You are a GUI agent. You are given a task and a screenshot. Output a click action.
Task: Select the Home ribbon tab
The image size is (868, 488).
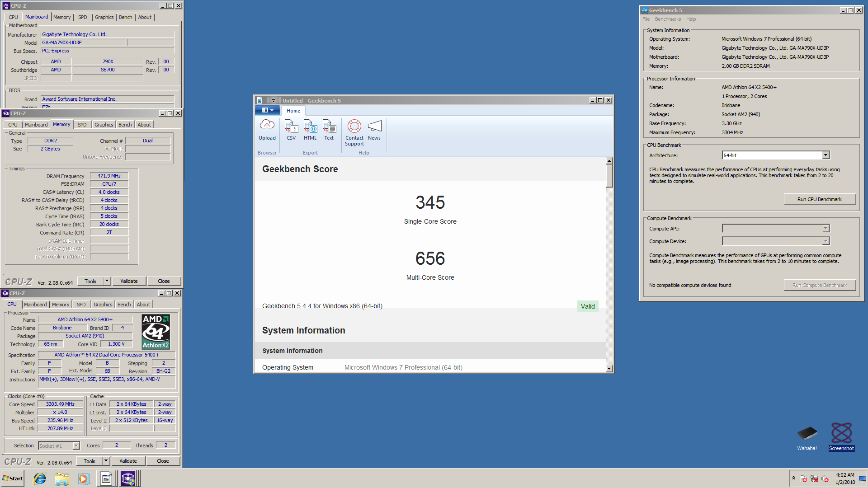tap(293, 111)
